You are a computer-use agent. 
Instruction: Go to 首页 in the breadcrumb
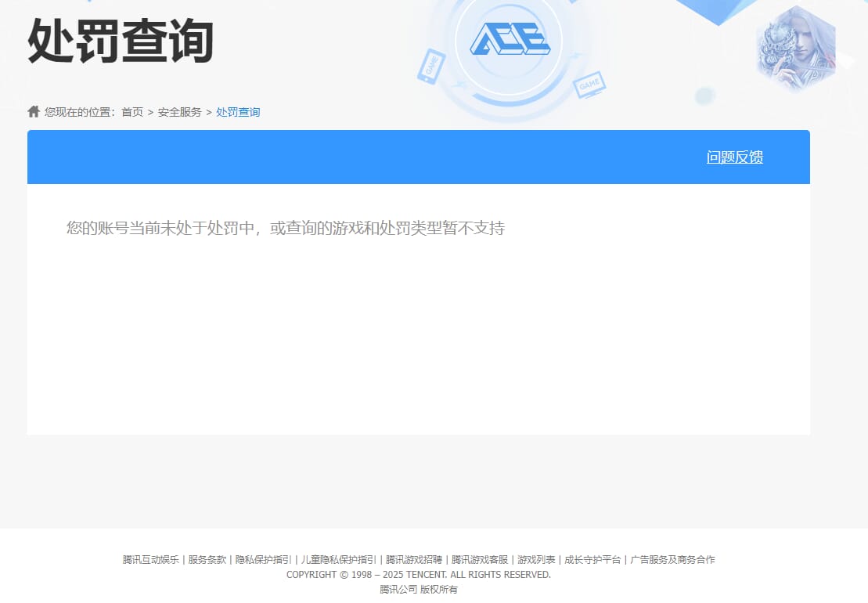click(132, 112)
